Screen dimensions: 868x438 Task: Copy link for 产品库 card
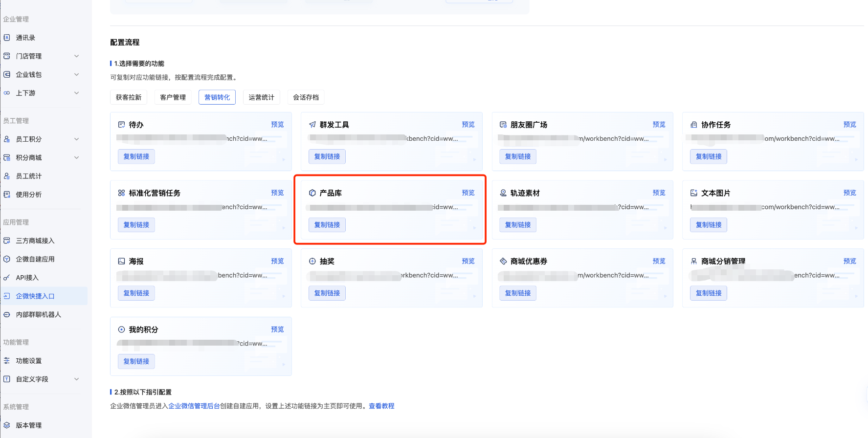tap(327, 225)
